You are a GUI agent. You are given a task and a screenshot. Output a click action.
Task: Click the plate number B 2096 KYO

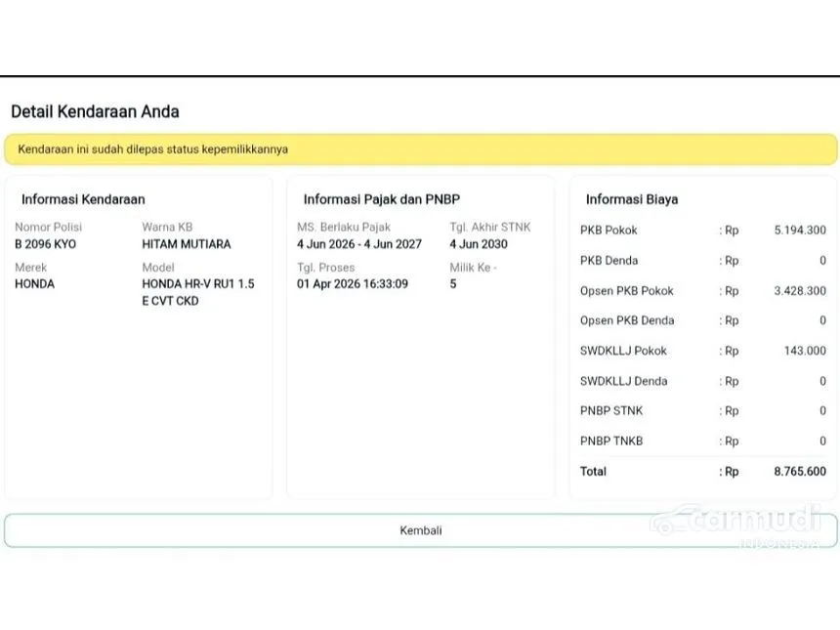pos(45,244)
